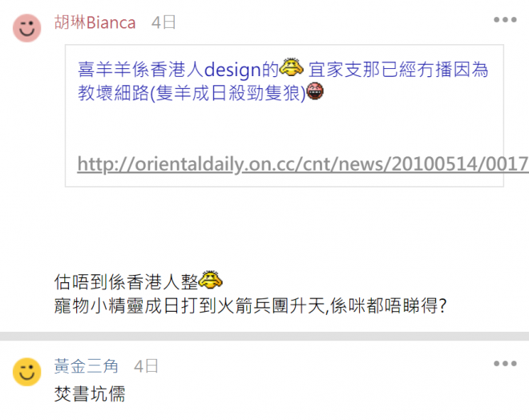The image size is (529, 420).
Task: Open 黃金三角's yellow smiley avatar
Action: click(x=27, y=372)
